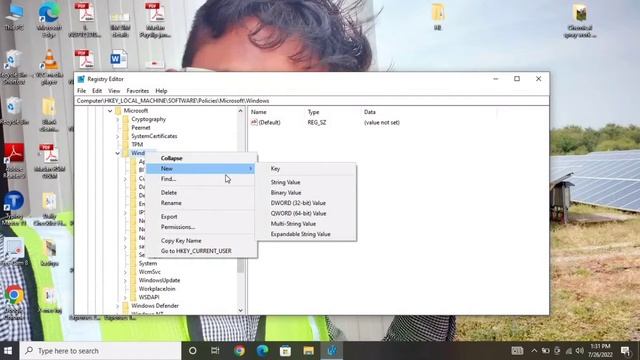The height and width of the screenshot is (360, 640).
Task: Click the tree pane scroll down arrow
Action: tap(240, 311)
